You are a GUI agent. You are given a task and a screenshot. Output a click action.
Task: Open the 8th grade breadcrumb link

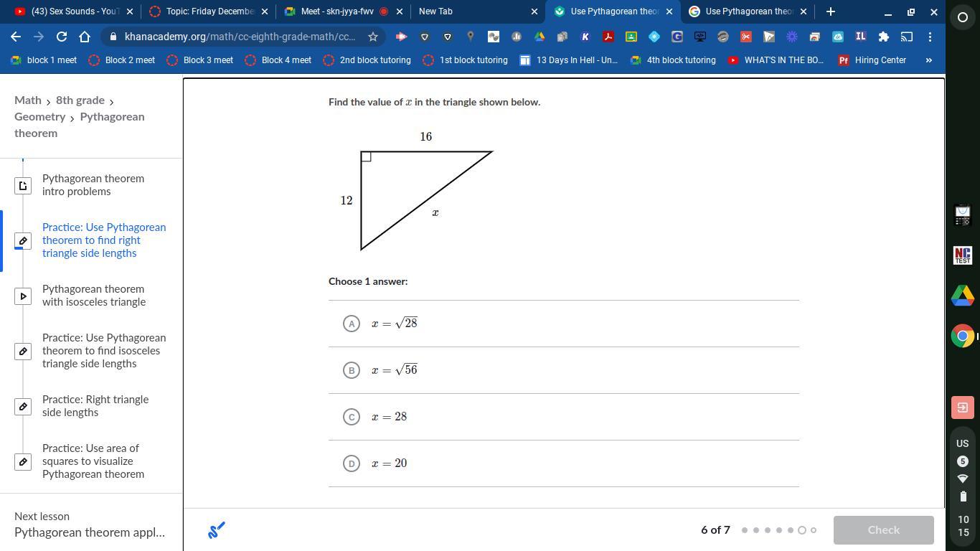(80, 100)
